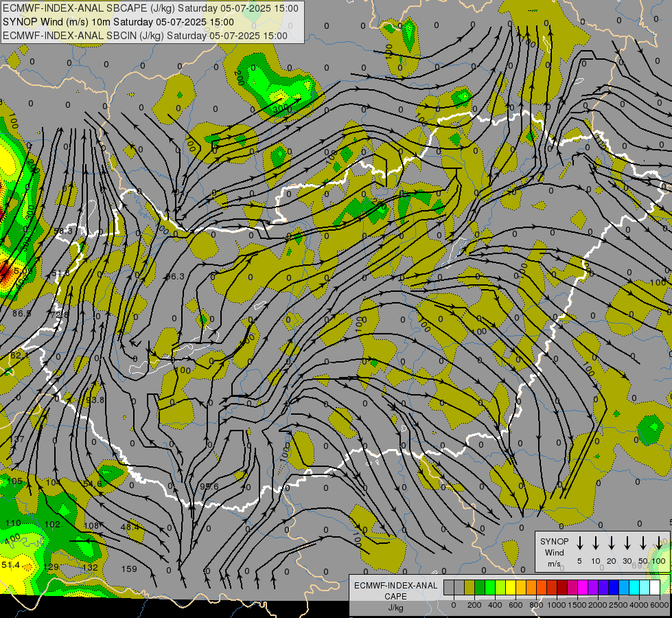Click the 93.8 value on the map
The width and height of the screenshot is (672, 618).
click(95, 400)
